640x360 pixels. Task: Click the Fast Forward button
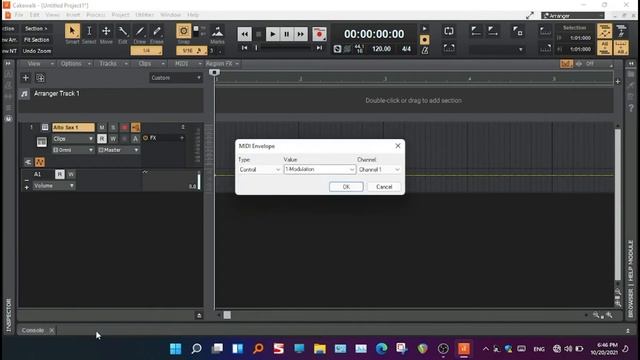pyautogui.click(x=301, y=34)
